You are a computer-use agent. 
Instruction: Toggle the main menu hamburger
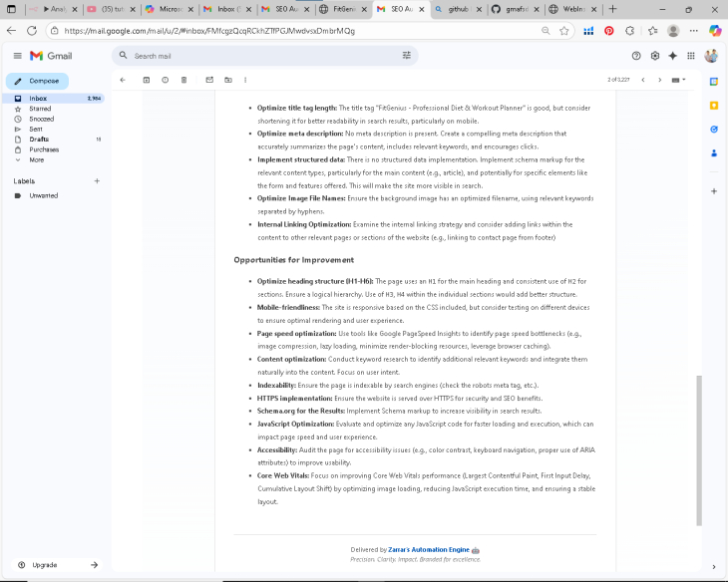click(17, 56)
